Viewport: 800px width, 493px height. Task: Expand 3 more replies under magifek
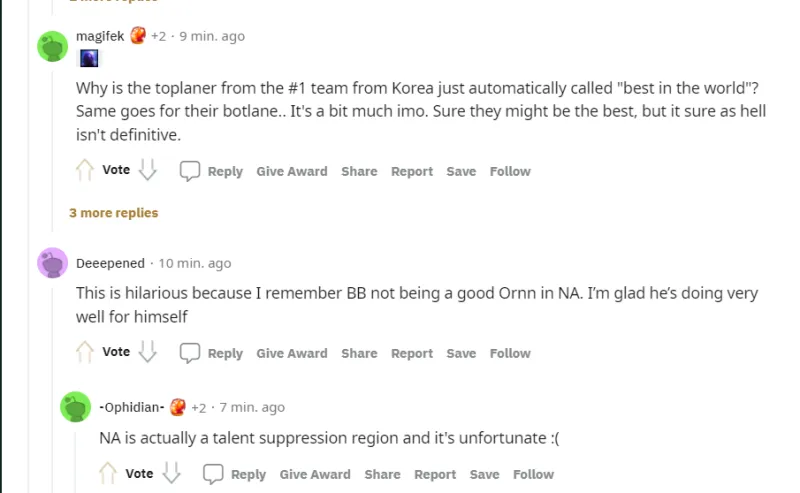point(113,213)
